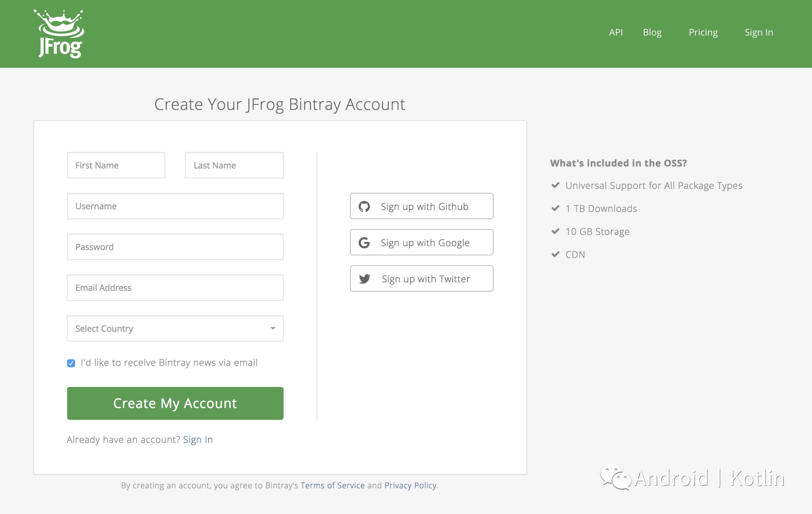
Task: Click the JFrog logo in header
Action: tap(59, 34)
